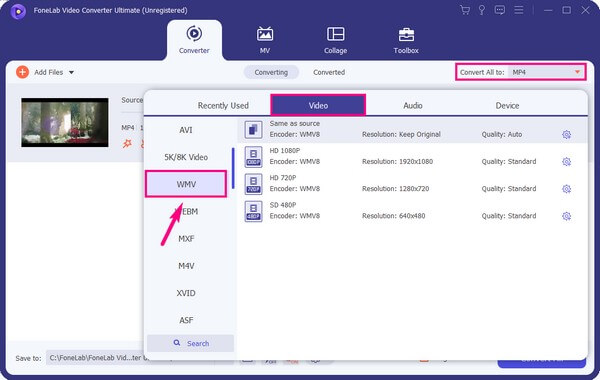
Task: Click the edit star-wand icon below MP4
Action: [127, 144]
